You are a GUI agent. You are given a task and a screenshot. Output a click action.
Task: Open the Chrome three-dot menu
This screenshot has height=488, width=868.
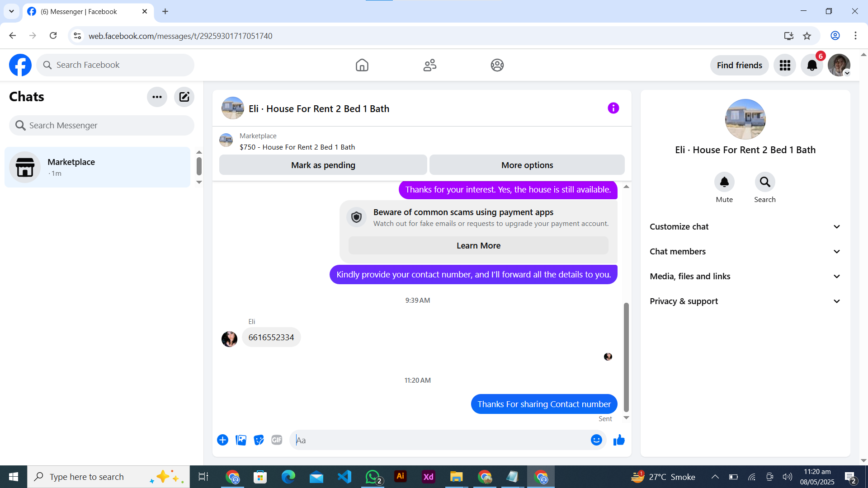(x=855, y=36)
